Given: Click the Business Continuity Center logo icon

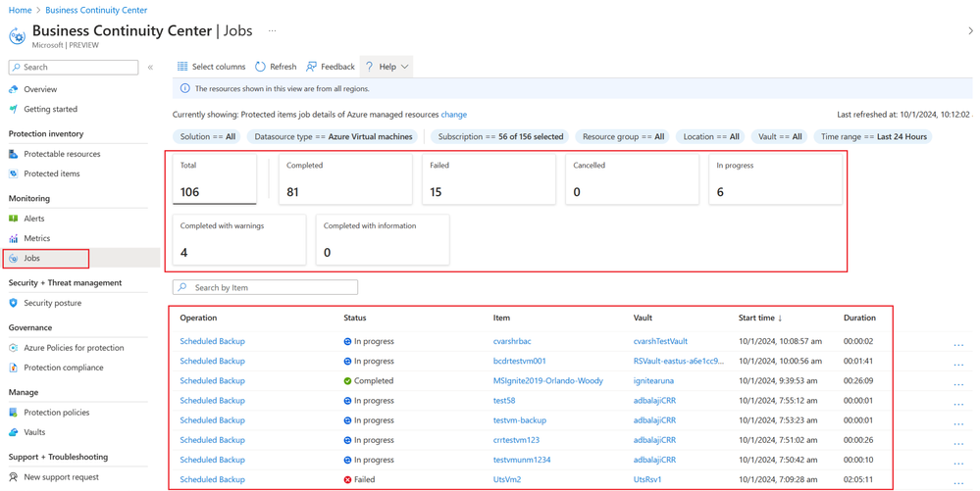Looking at the screenshot, I should coord(17,36).
